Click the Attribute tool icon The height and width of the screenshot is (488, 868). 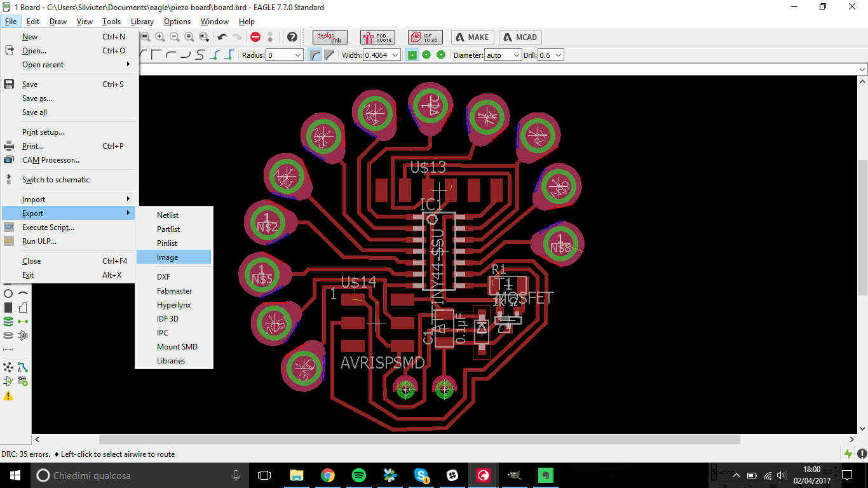pyautogui.click(x=23, y=335)
